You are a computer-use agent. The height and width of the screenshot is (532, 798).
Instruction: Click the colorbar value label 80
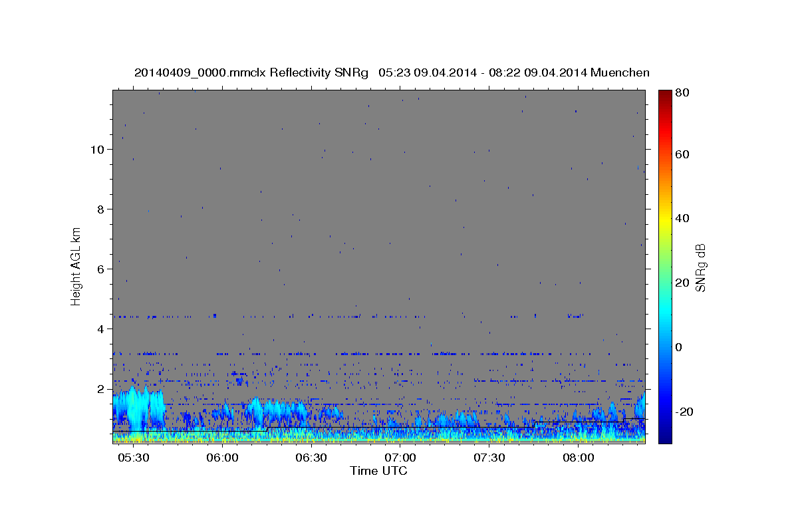[683, 93]
